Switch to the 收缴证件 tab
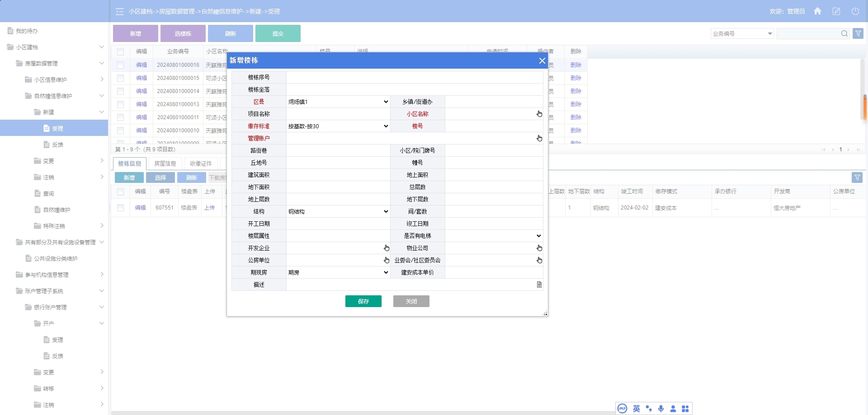 pos(201,163)
